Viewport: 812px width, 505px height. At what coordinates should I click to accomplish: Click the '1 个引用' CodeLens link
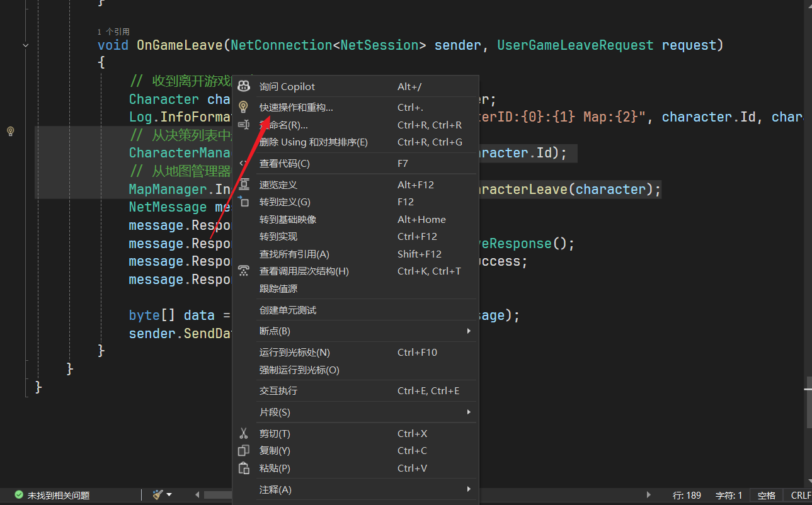click(113, 31)
